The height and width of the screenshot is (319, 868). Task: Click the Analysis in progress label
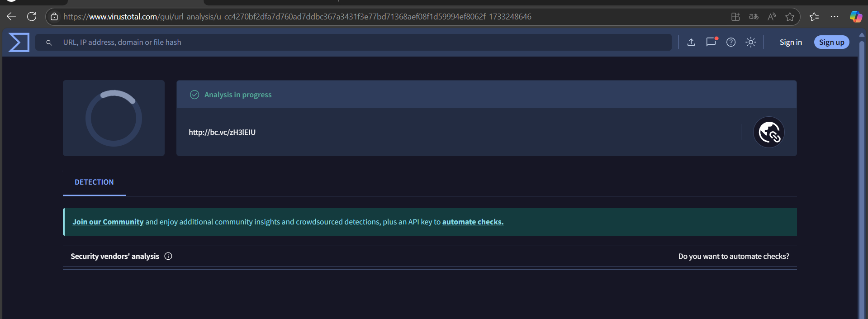click(238, 95)
